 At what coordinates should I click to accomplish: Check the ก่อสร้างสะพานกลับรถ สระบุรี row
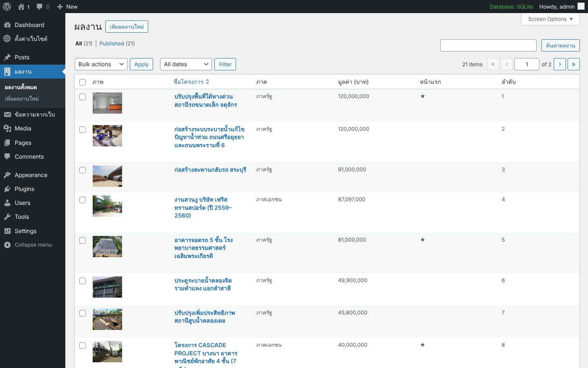(x=82, y=170)
